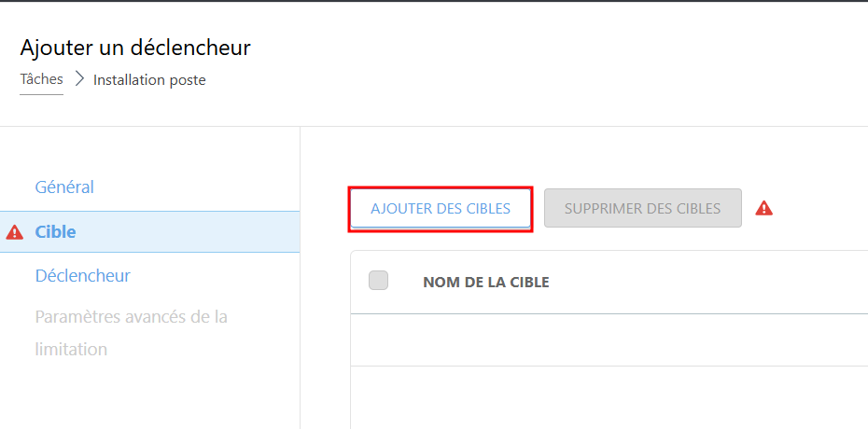
Task: Click the word limitation under Paramètres avancés
Action: click(71, 350)
